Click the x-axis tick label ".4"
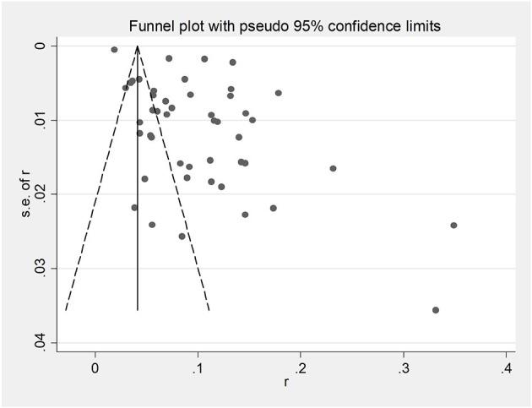This screenshot has height=408, width=532. (x=505, y=369)
